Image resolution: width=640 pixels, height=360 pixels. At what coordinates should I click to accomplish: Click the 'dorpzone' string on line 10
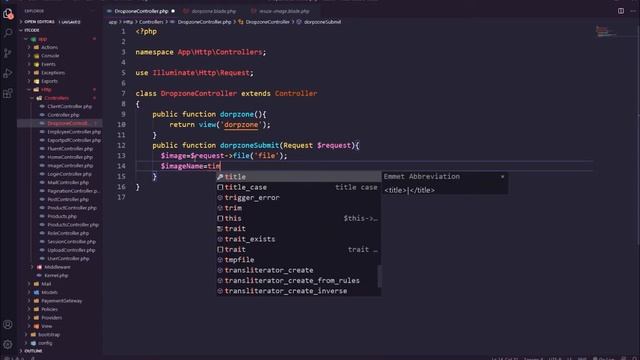pos(241,124)
